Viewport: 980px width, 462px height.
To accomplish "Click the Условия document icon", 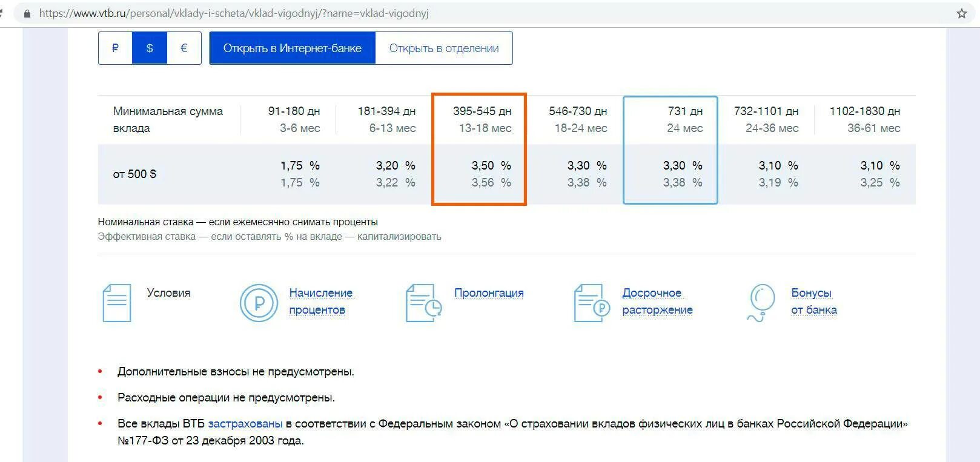I will point(116,303).
